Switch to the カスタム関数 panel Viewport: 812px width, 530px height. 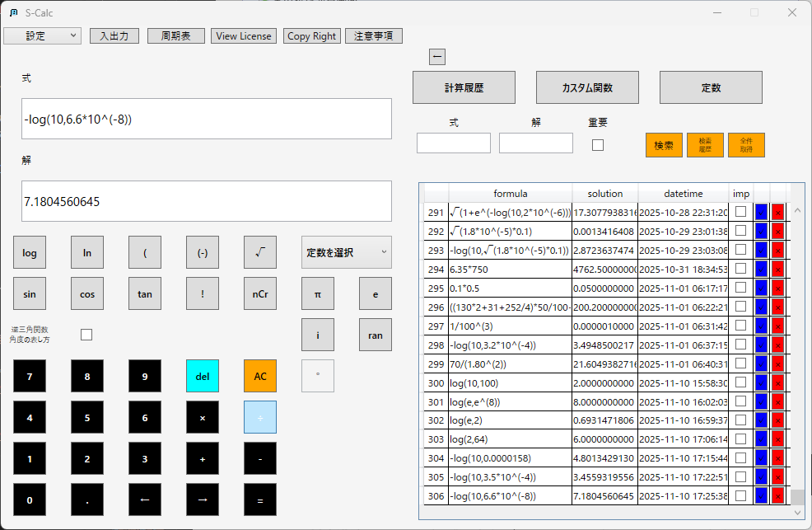point(587,87)
